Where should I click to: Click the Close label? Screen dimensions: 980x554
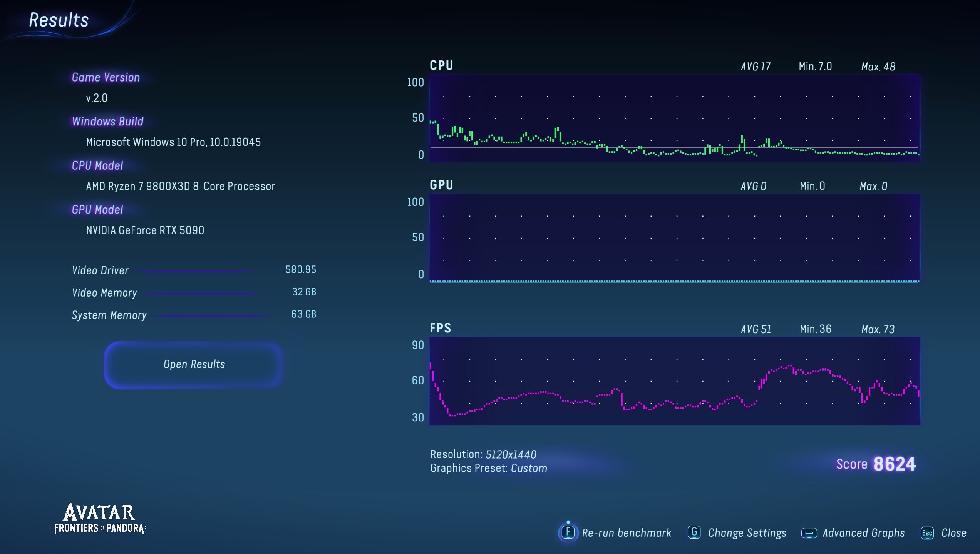[953, 533]
